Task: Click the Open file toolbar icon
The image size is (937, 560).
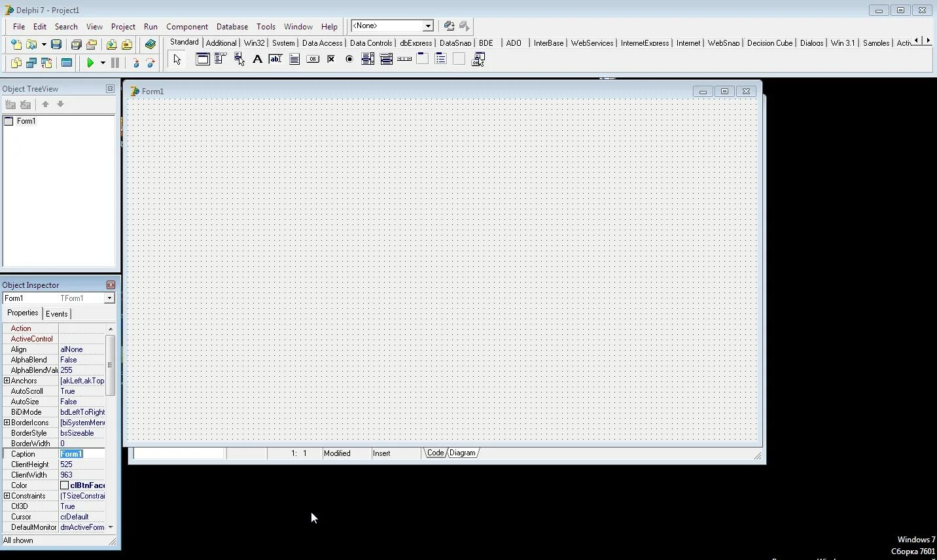Action: (31, 44)
